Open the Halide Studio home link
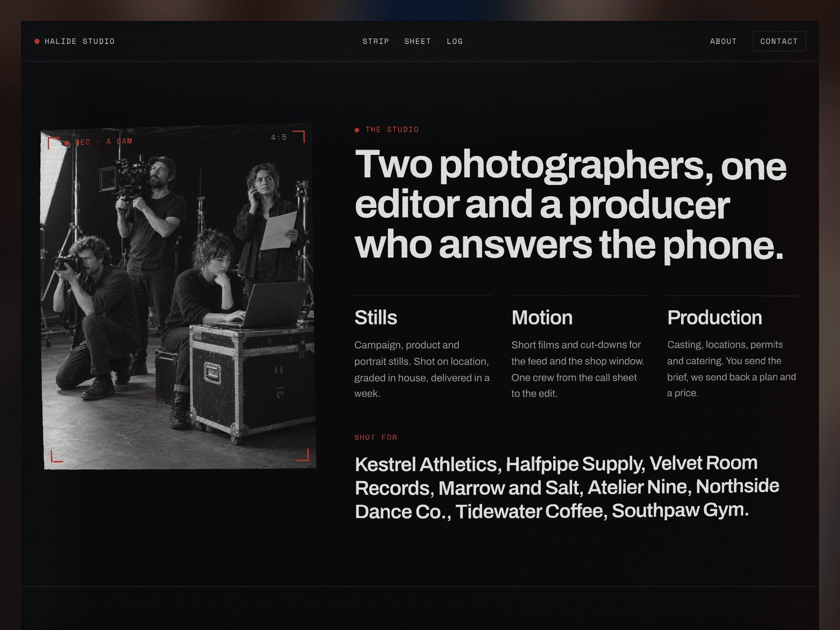The height and width of the screenshot is (630, 840). tap(75, 41)
